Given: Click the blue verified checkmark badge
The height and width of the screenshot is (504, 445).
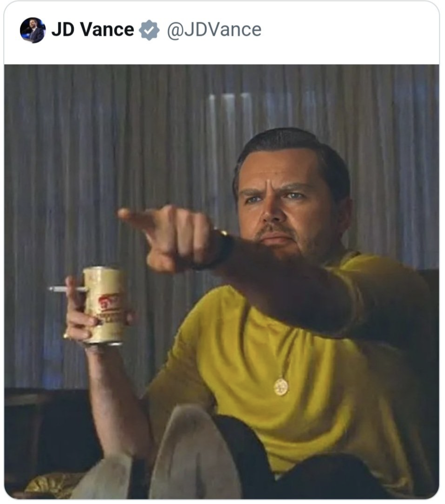Looking at the screenshot, I should [149, 30].
